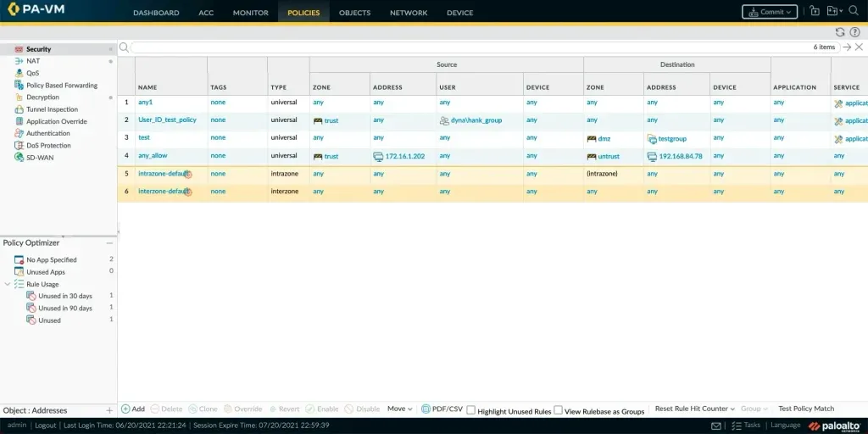
Task: Click the Disable rule button
Action: 362,409
